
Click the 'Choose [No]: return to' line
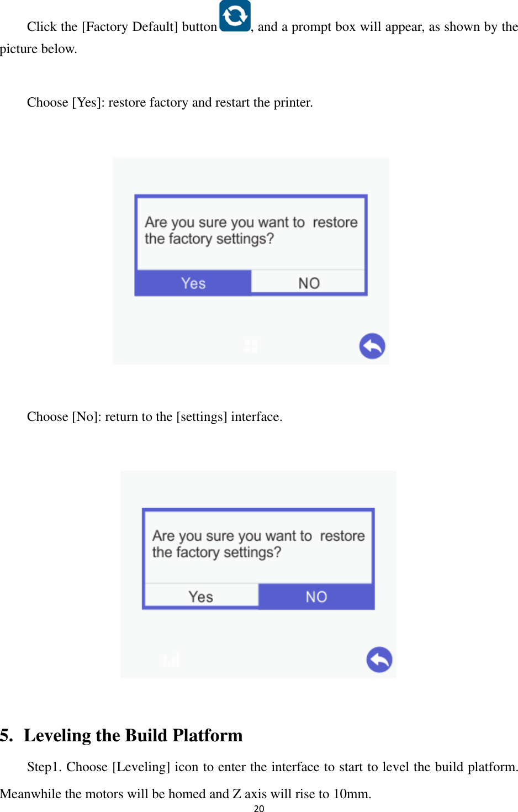pos(155,416)
